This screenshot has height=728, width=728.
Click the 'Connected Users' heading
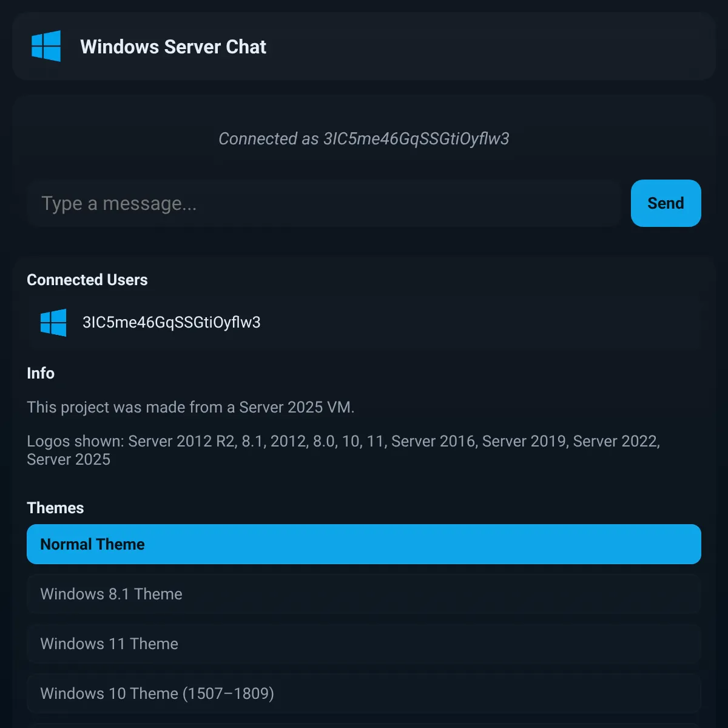[87, 280]
